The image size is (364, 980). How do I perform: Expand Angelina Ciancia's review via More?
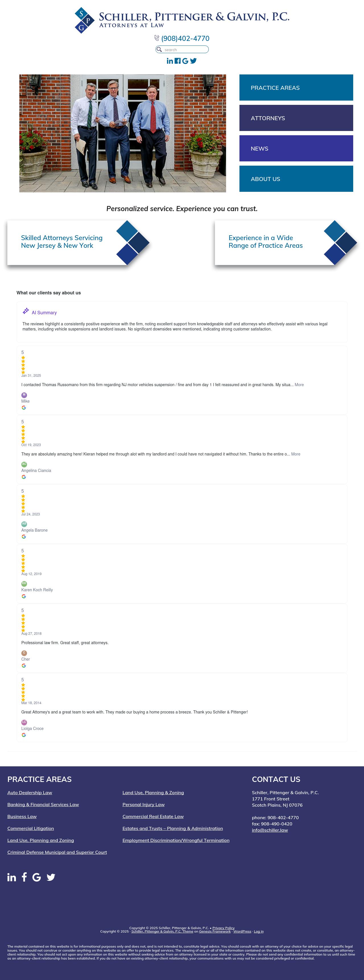(x=296, y=454)
